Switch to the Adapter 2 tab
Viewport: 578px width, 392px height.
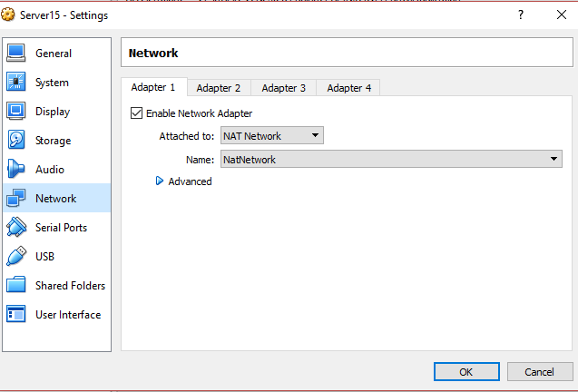[x=219, y=88]
